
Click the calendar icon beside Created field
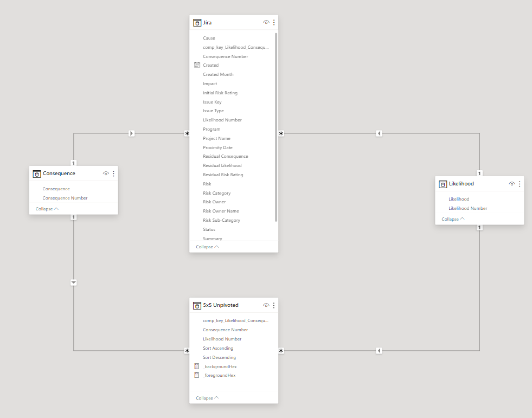(197, 65)
